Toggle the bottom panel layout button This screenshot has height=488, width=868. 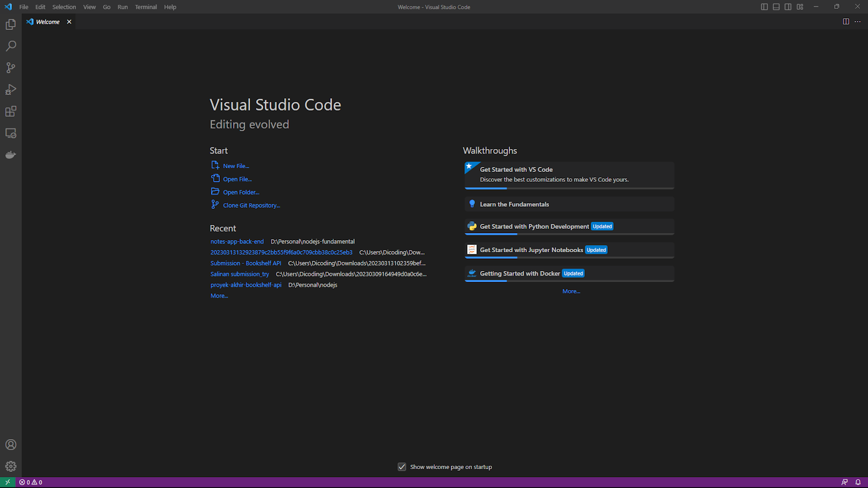coord(776,7)
